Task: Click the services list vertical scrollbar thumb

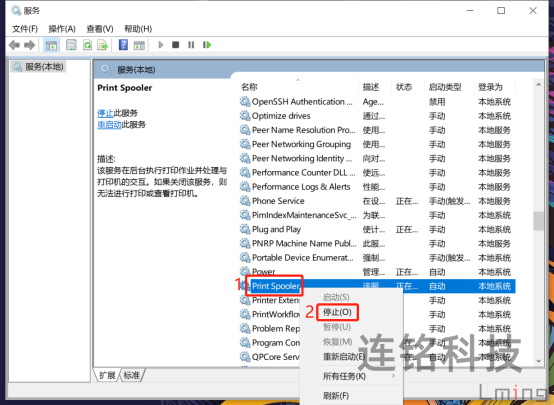Action: (538, 221)
